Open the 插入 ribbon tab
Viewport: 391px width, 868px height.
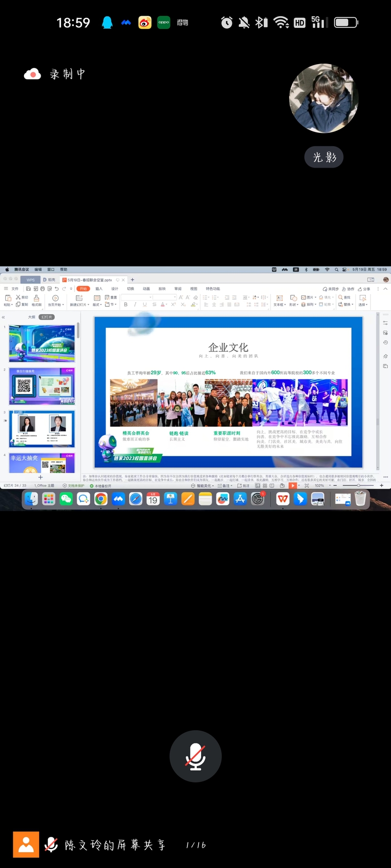(x=99, y=289)
